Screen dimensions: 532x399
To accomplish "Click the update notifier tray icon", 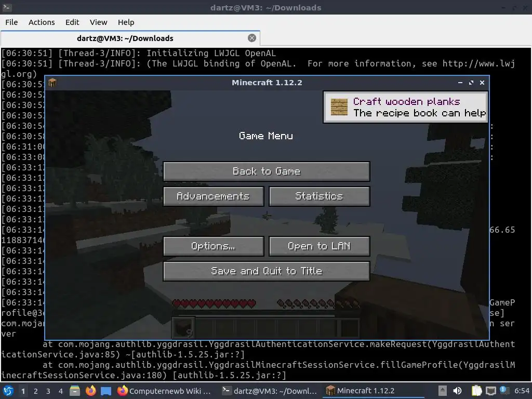I will point(504,391).
